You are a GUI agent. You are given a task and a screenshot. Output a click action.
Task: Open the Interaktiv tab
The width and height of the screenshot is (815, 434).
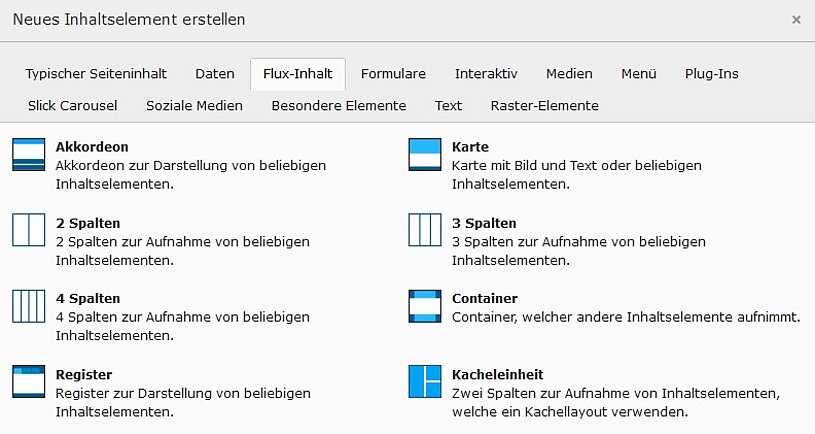coord(486,74)
